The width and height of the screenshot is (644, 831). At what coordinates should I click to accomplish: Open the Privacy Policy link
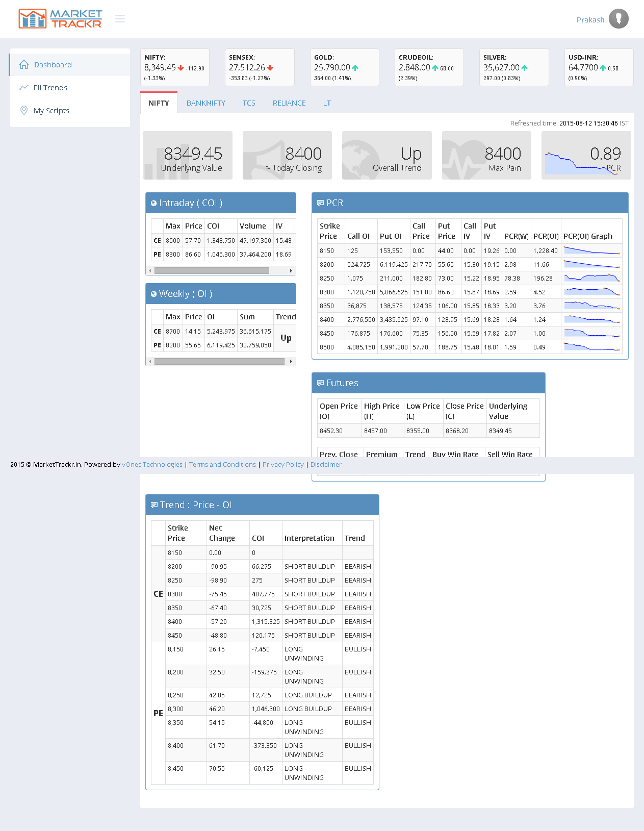click(x=283, y=465)
